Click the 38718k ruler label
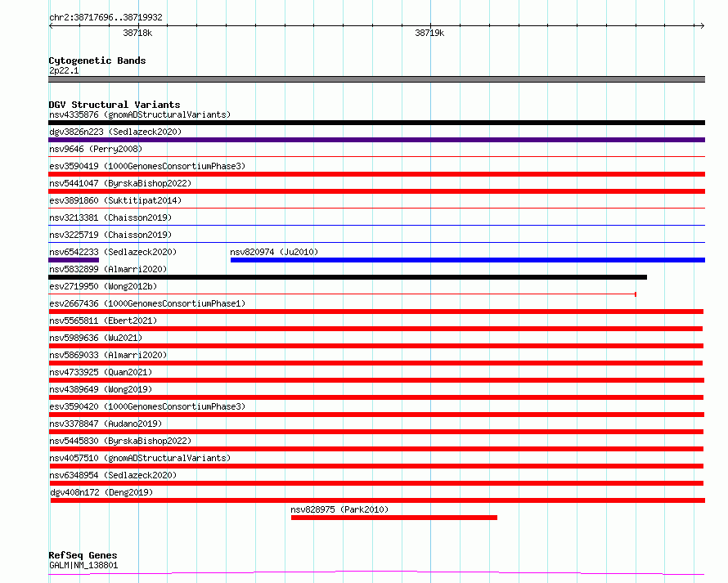 point(137,33)
